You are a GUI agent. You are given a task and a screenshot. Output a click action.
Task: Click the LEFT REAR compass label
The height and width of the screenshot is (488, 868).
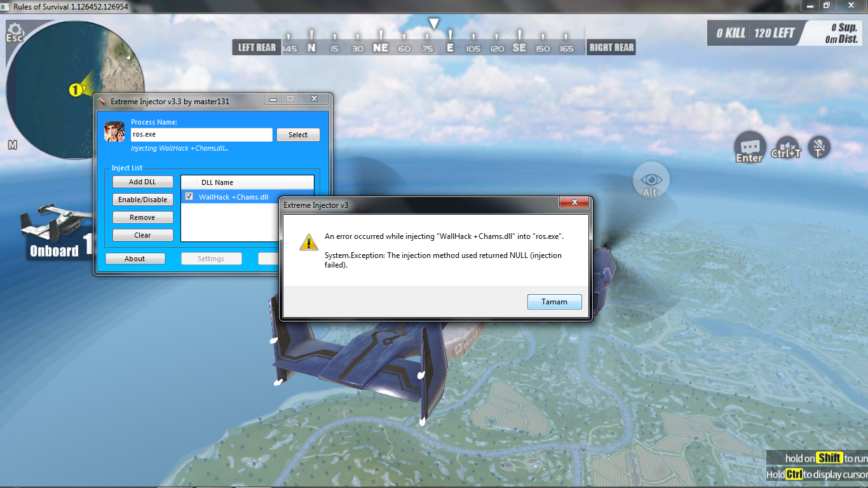(x=257, y=47)
